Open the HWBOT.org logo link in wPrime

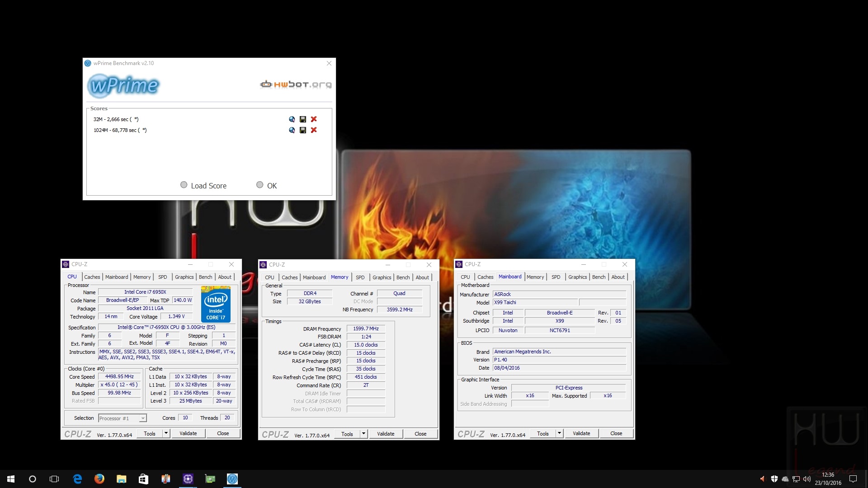296,84
